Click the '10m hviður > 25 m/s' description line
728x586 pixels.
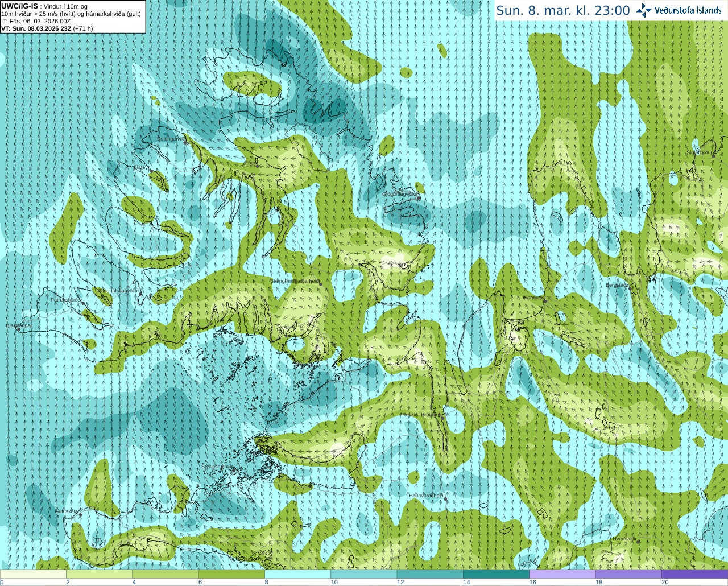(x=71, y=14)
